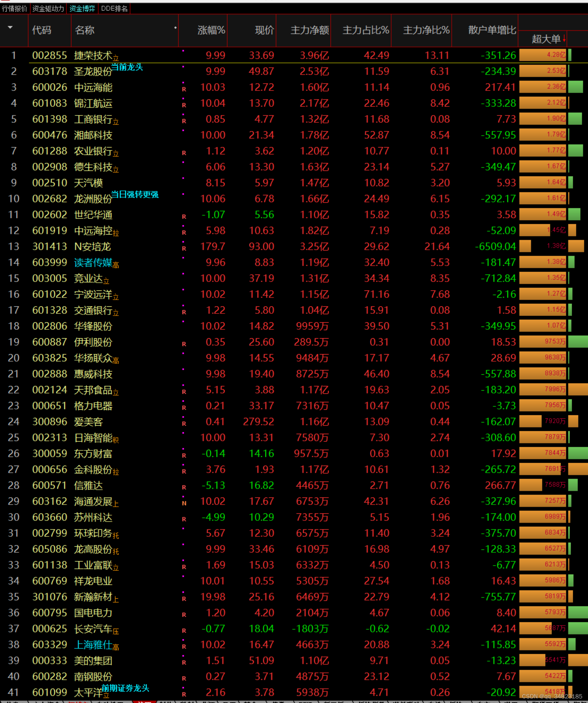
Task: Select the 宁波远洋 stock name
Action: (93, 294)
